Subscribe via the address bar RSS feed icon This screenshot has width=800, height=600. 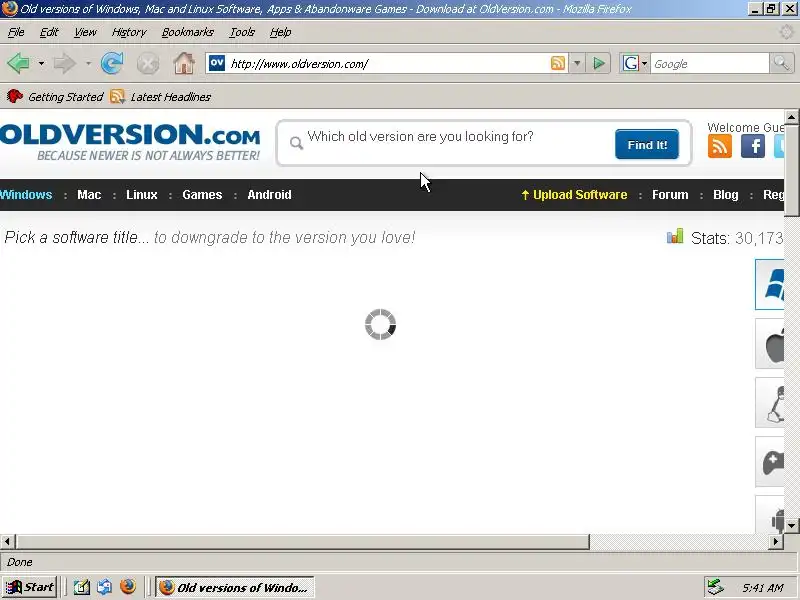click(x=558, y=63)
